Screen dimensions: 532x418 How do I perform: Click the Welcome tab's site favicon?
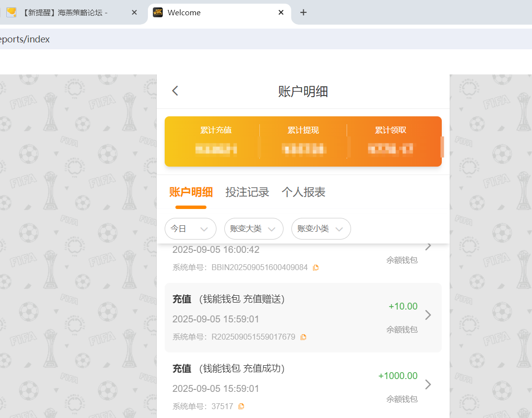point(158,12)
